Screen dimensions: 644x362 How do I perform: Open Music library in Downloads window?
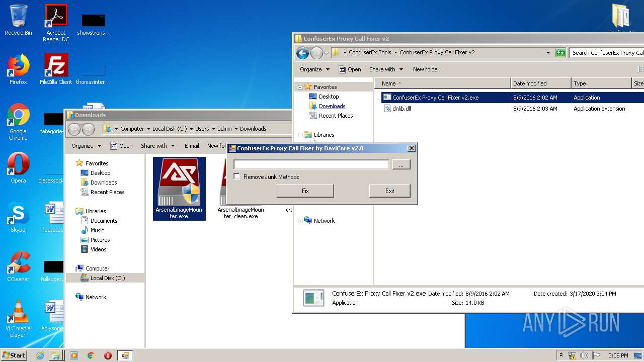97,230
